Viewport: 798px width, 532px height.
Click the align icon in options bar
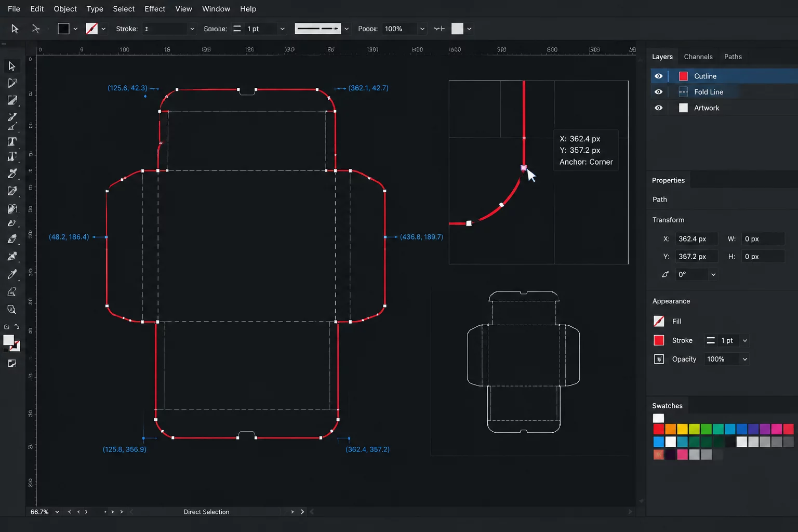[x=440, y=29]
